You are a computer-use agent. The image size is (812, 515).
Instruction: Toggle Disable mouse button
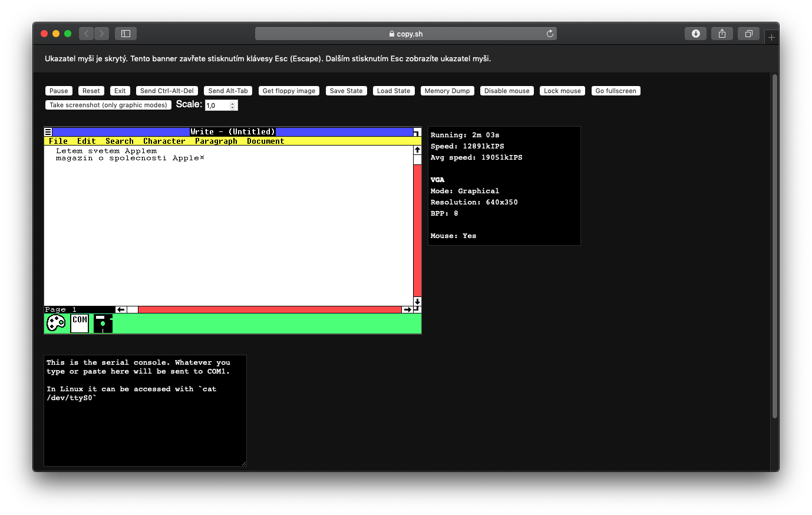pyautogui.click(x=507, y=91)
